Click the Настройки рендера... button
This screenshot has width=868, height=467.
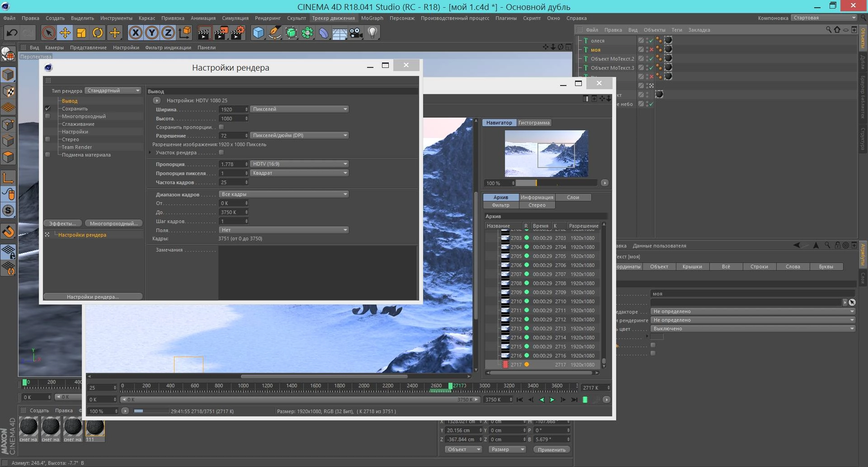point(93,297)
